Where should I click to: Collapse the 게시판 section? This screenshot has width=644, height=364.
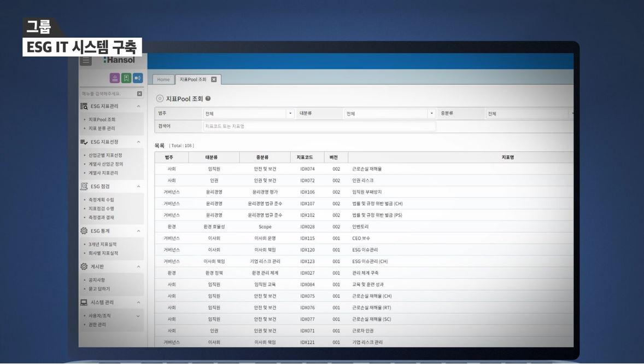coord(138,267)
